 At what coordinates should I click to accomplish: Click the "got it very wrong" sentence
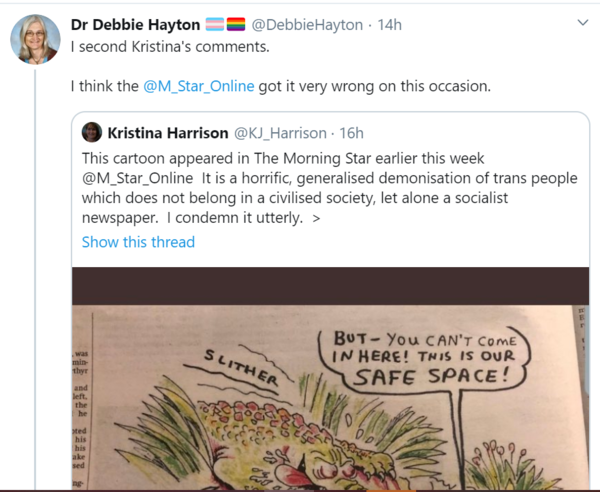(375, 86)
